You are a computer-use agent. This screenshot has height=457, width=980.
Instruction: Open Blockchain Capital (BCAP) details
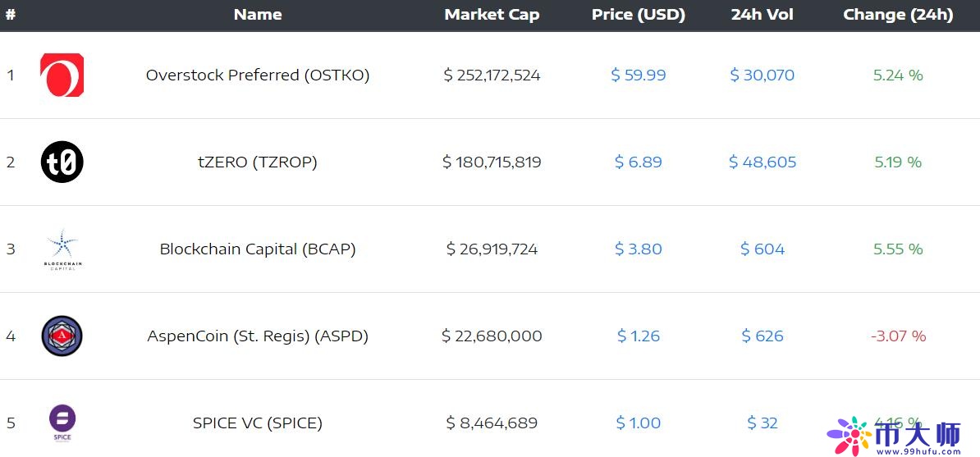[258, 249]
